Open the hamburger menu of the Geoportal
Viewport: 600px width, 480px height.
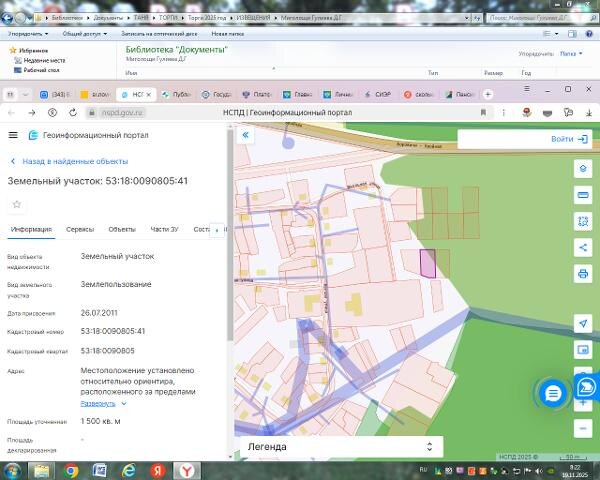click(13, 135)
